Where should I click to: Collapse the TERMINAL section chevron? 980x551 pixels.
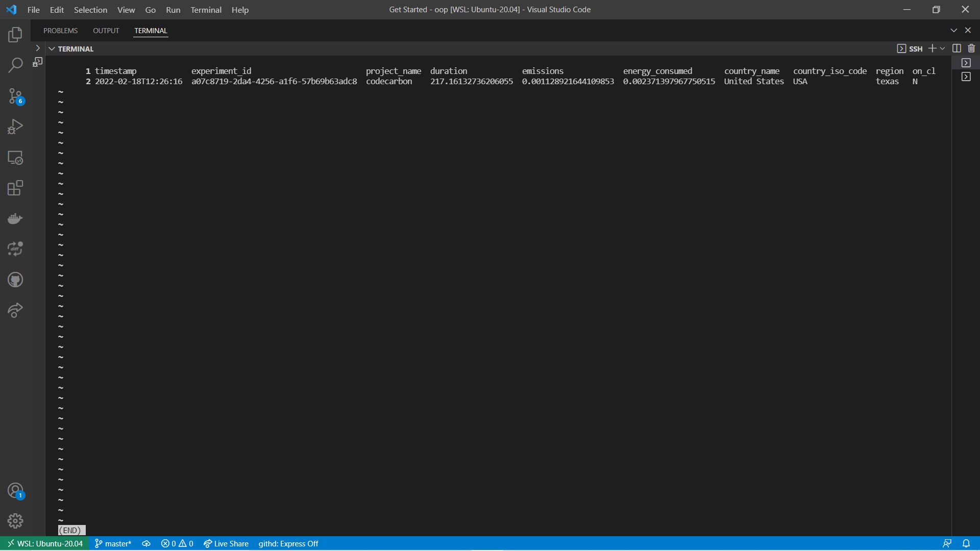pos(52,48)
